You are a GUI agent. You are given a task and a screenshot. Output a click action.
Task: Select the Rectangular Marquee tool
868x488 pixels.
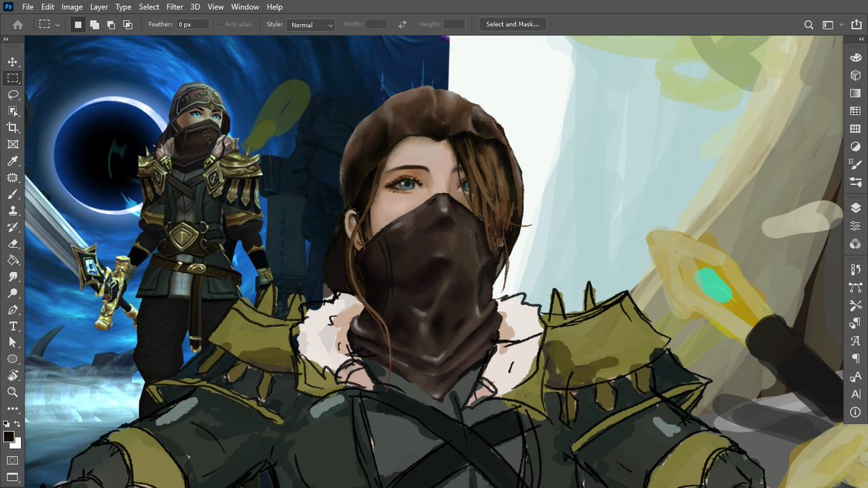pos(12,78)
